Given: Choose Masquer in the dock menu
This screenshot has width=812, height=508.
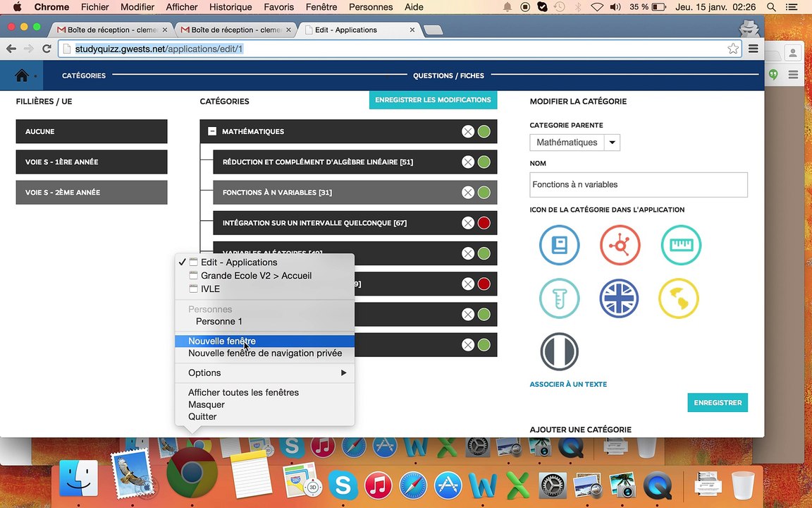Looking at the screenshot, I should pyautogui.click(x=264, y=404).
